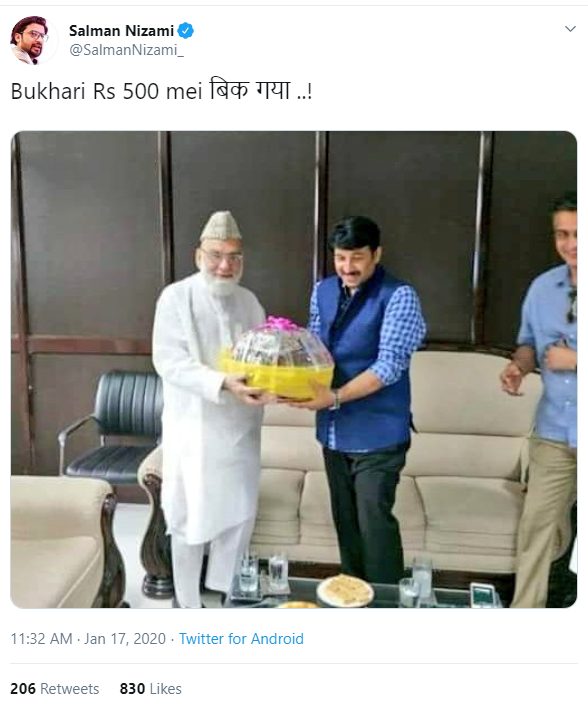Open the attached tweet photo
The height and width of the screenshot is (704, 588).
point(294,369)
